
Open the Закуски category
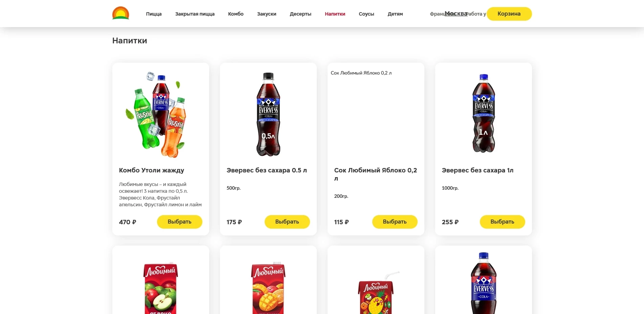(267, 14)
